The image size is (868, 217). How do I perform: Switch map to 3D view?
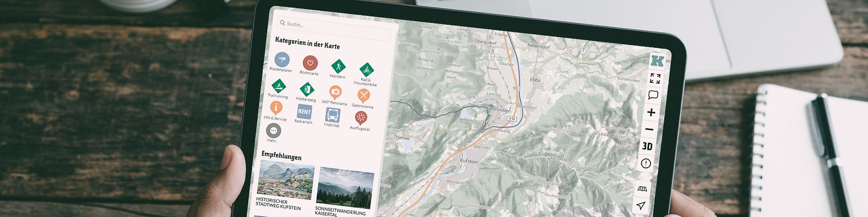point(647,146)
